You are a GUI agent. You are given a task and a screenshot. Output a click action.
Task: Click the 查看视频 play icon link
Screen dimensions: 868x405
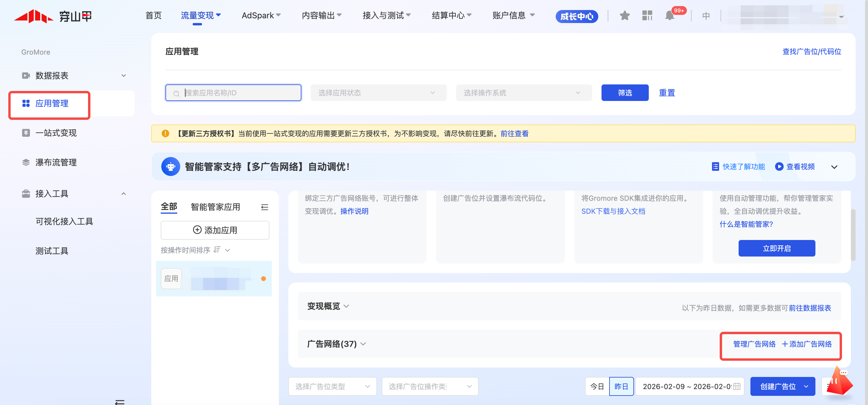779,167
